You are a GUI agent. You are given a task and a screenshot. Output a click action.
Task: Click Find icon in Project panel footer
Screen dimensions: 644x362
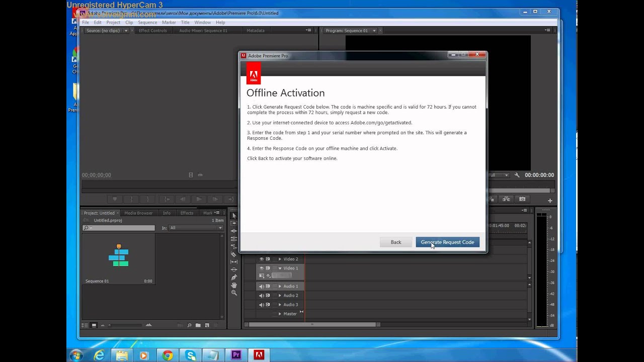189,325
